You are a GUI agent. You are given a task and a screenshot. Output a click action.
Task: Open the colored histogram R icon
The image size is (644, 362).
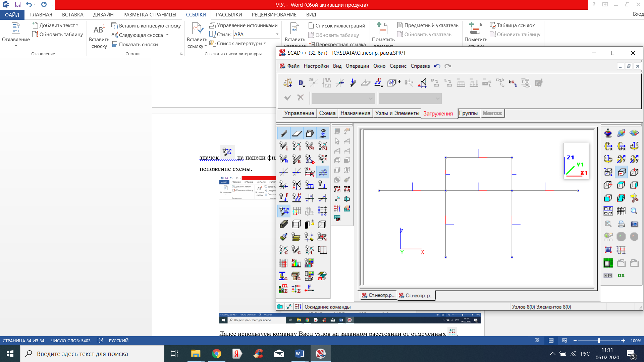[x=297, y=263]
